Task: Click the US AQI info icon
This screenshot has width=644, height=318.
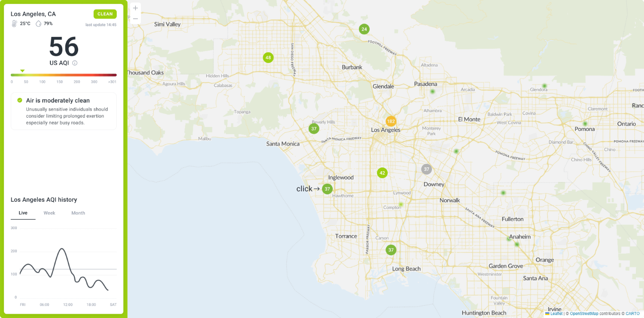Action: point(75,63)
